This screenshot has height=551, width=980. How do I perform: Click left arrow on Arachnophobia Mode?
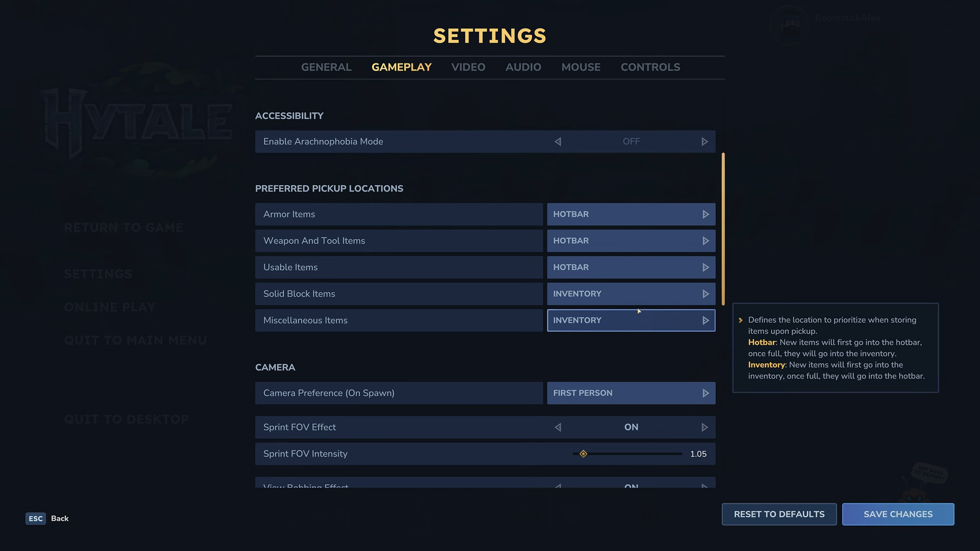[x=558, y=142]
